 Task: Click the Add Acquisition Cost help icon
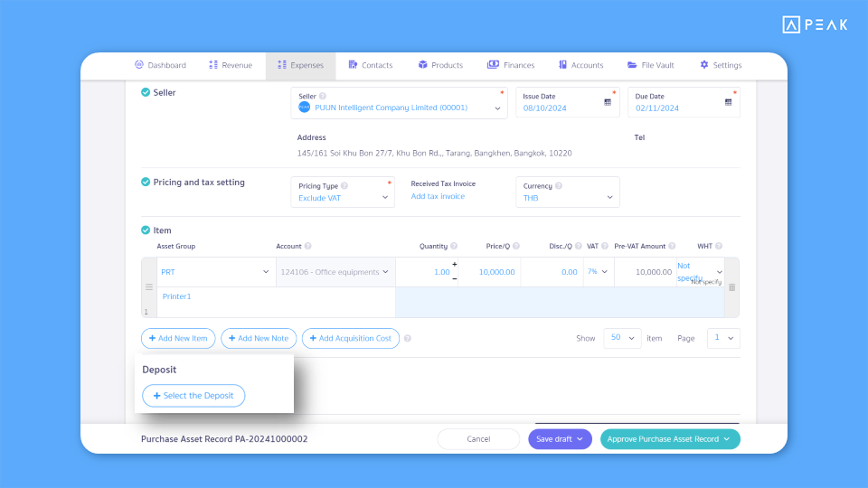(408, 339)
